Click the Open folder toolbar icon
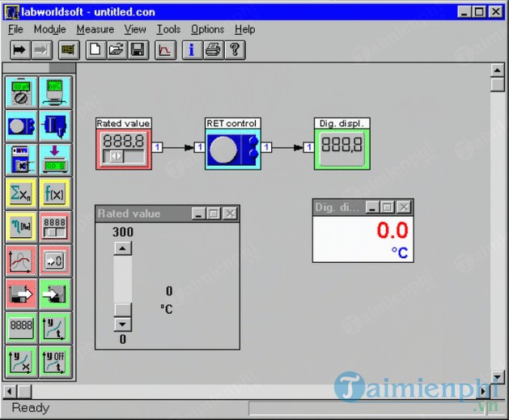Viewport: 509px width, 420px height. point(117,49)
